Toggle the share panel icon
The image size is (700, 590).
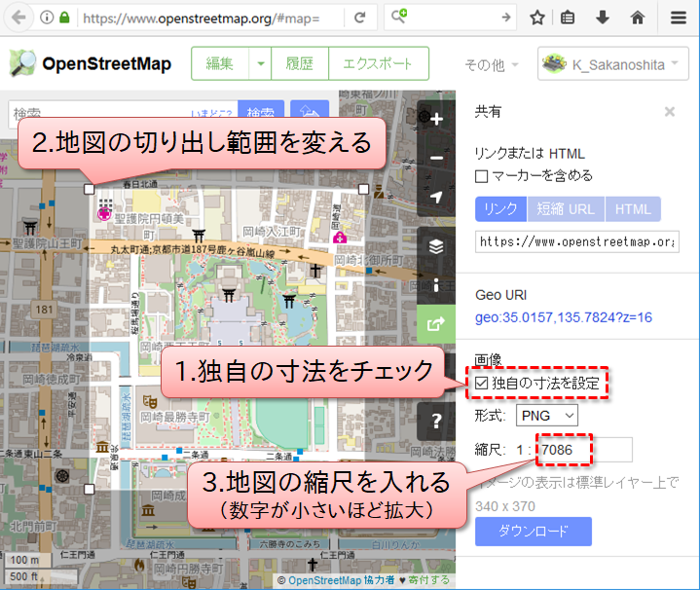436,324
